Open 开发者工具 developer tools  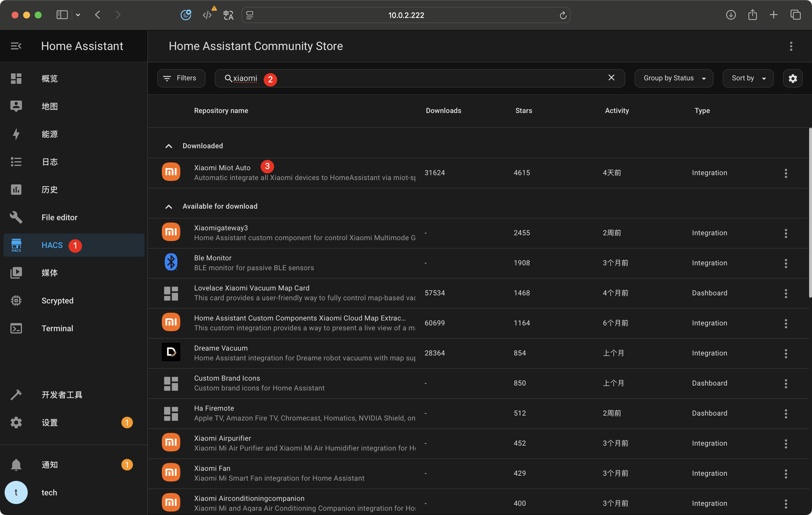73,394
